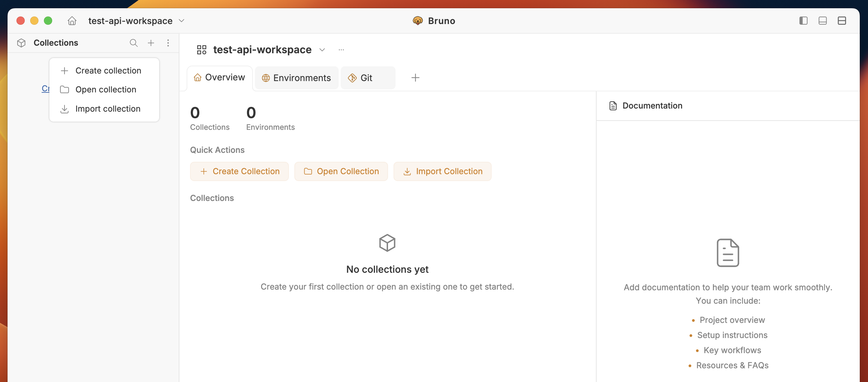Switch to the Environments tab
868x382 pixels.
coord(296,78)
